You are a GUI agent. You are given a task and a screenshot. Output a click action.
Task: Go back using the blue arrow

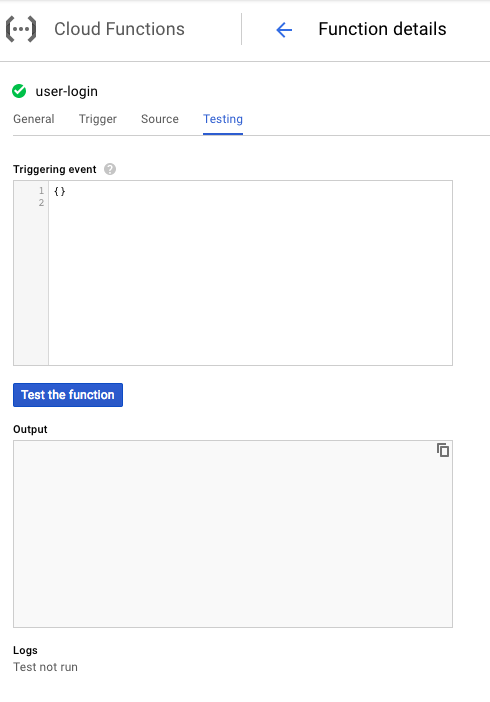(284, 30)
